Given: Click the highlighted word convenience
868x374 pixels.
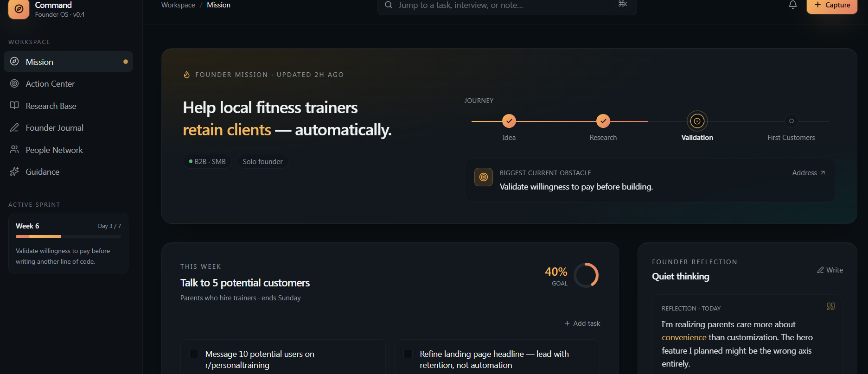Looking at the screenshot, I should tap(684, 337).
